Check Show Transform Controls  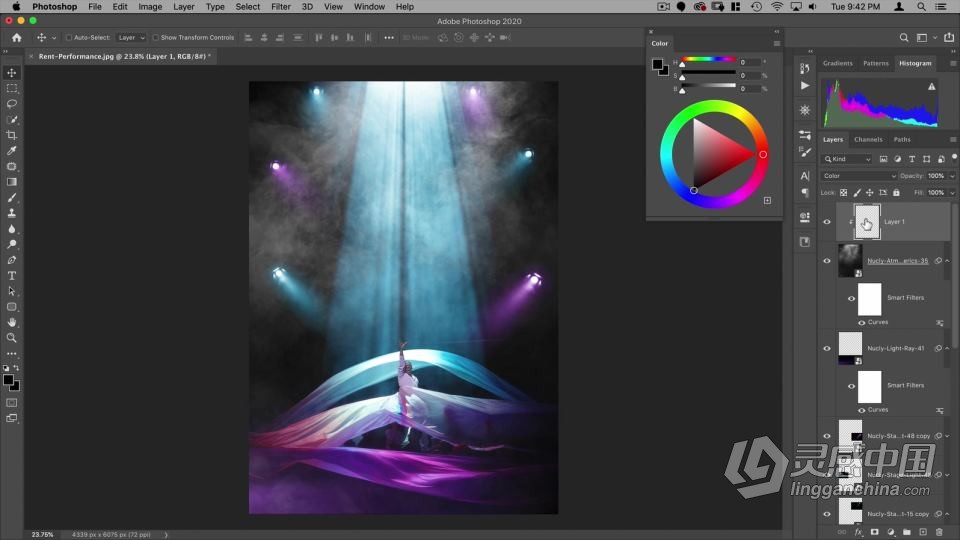[x=156, y=38]
